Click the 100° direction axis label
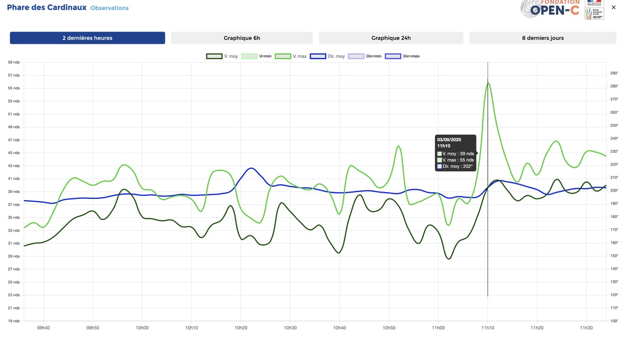 click(614, 321)
